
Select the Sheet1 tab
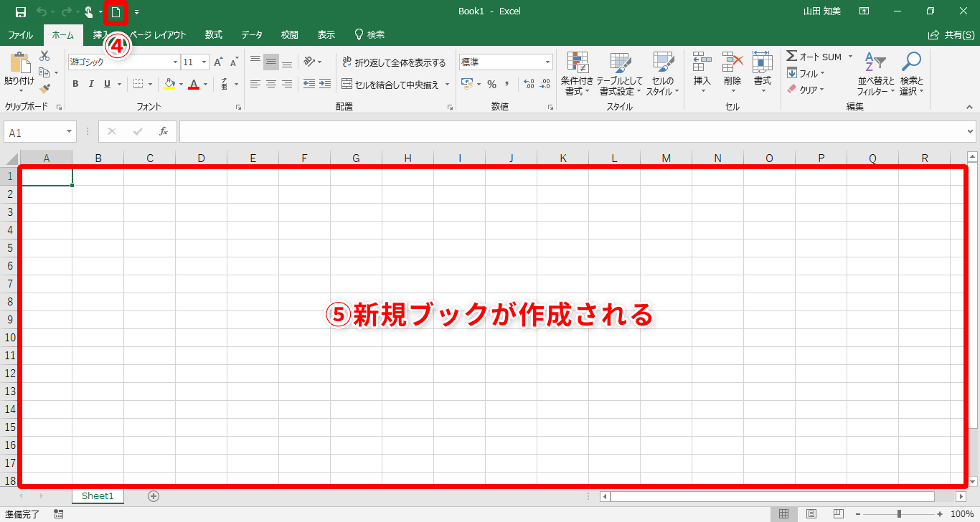pyautogui.click(x=98, y=495)
